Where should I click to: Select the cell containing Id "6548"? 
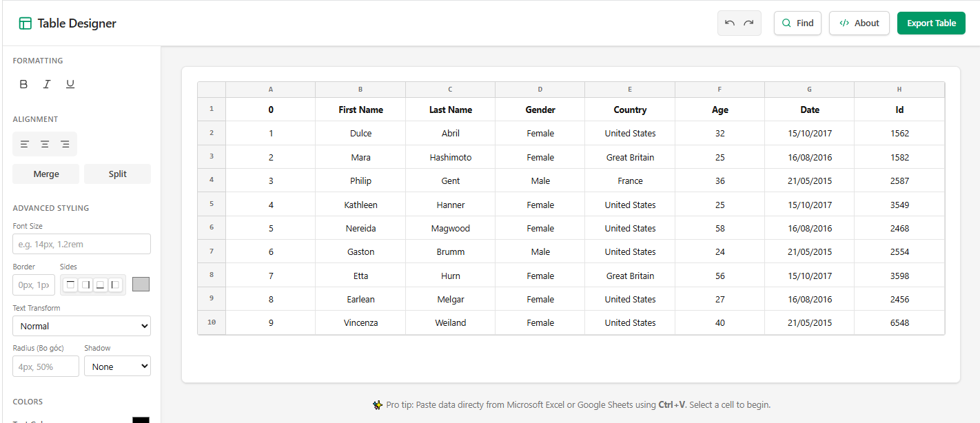(x=899, y=323)
